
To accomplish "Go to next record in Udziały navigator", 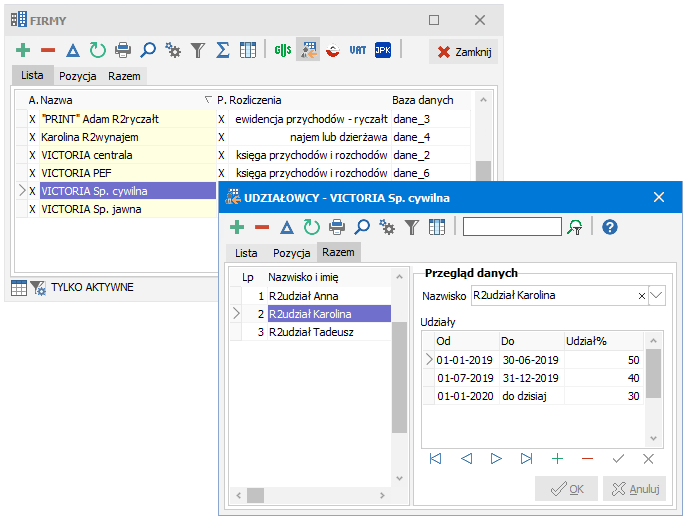I will tap(496, 458).
